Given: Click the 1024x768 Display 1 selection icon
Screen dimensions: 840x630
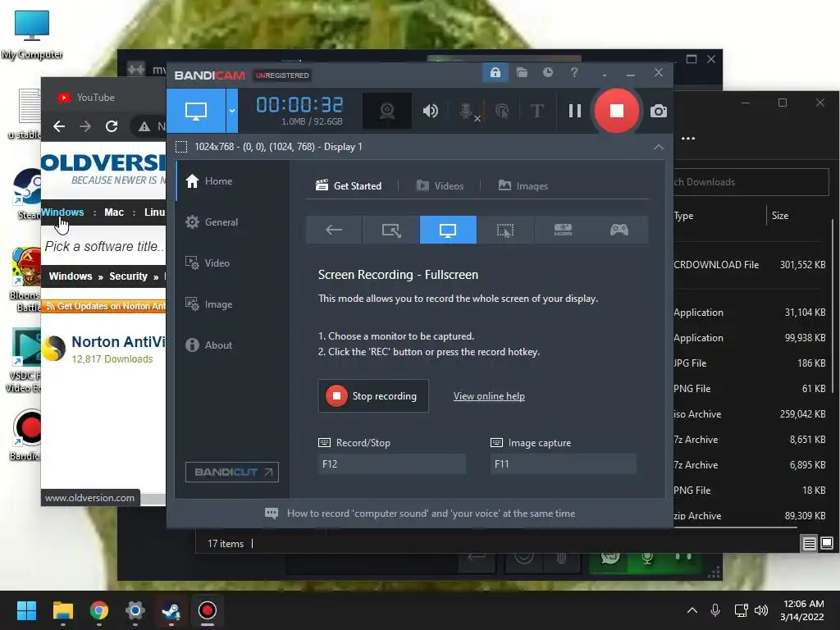Looking at the screenshot, I should [181, 147].
